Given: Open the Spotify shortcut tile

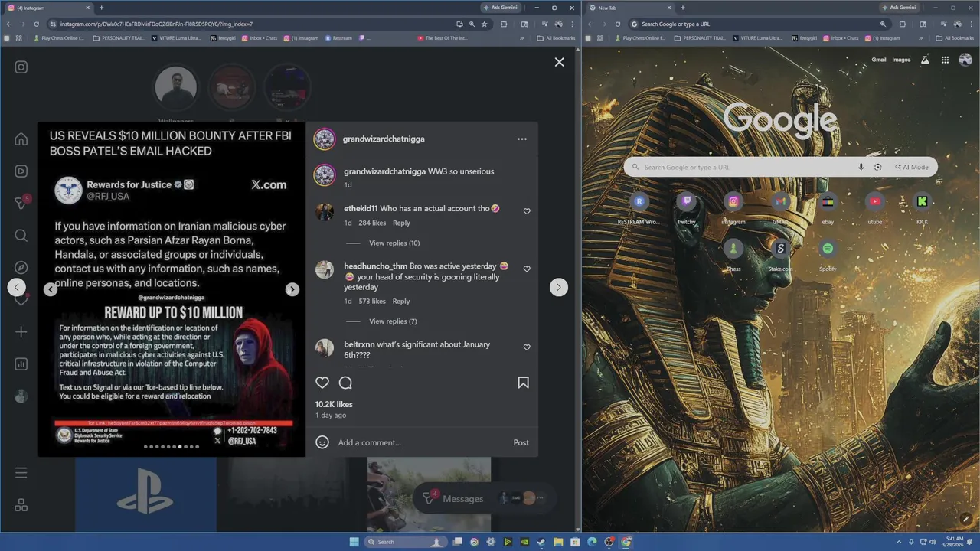Looking at the screenshot, I should click(x=828, y=255).
